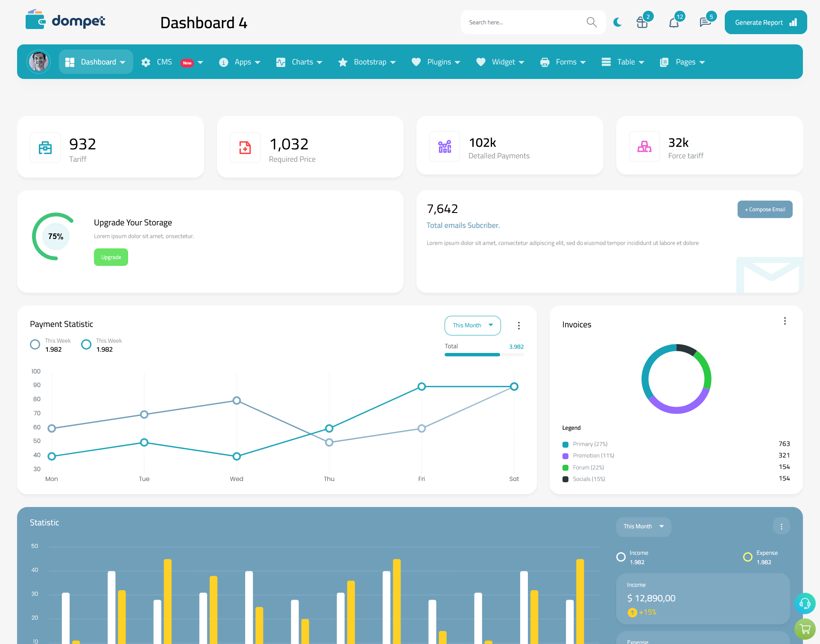Click the Detailed Payments grid icon
820x644 pixels.
(x=442, y=146)
